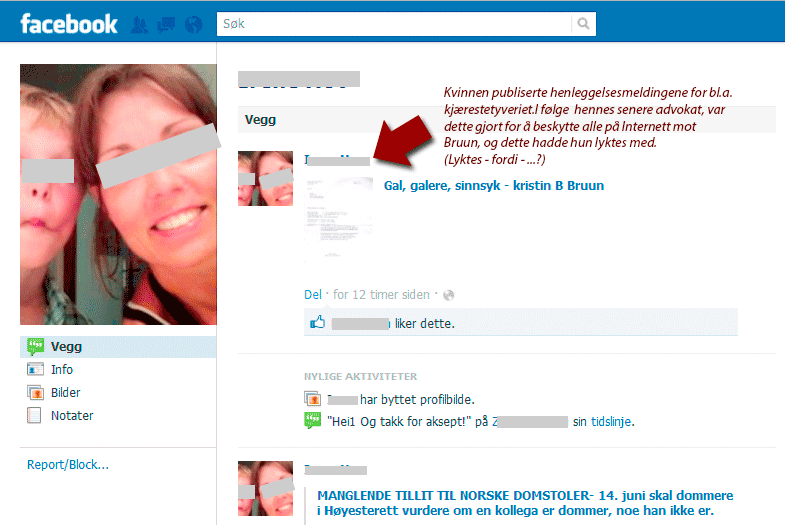Click the facebook logo
This screenshot has height=525, width=785.
point(69,24)
